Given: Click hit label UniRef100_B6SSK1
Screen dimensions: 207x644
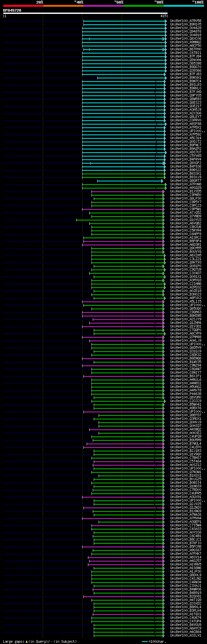Looking at the screenshot, I should pyautogui.click(x=186, y=174).
